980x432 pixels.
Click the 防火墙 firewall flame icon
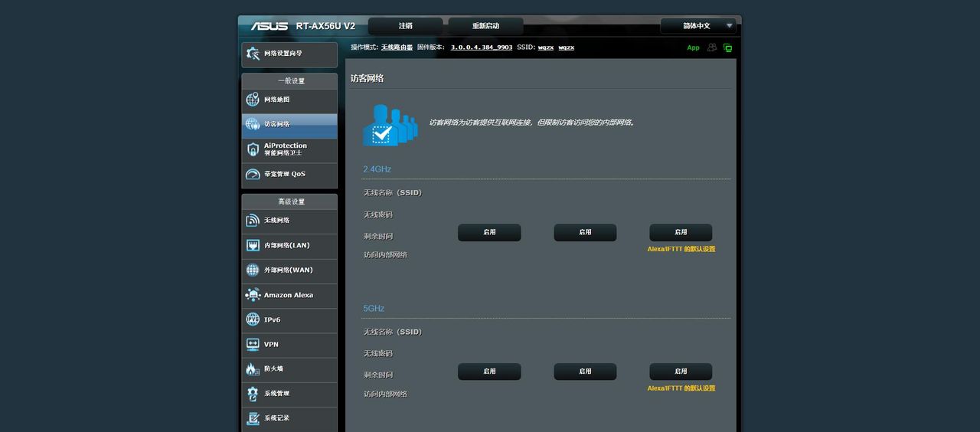[x=253, y=369]
